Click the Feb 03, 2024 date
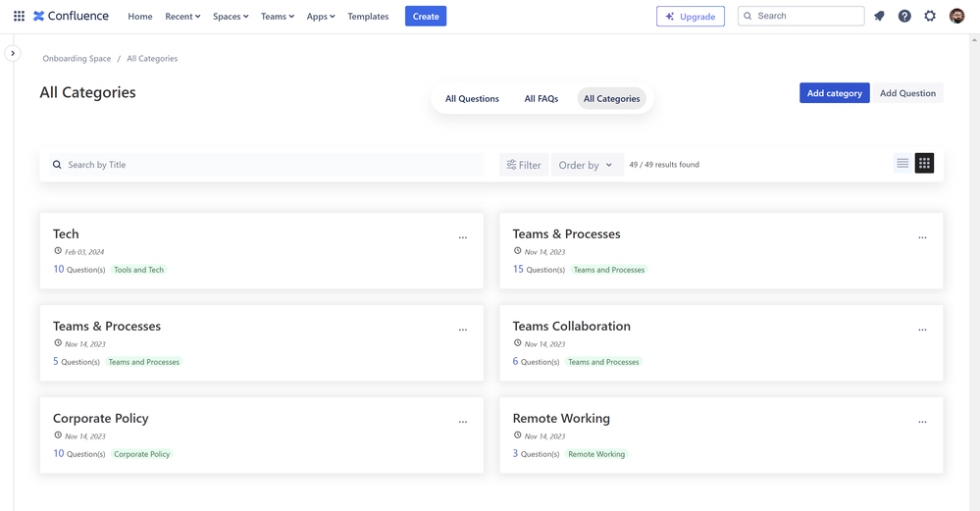The image size is (980, 511). pos(84,252)
